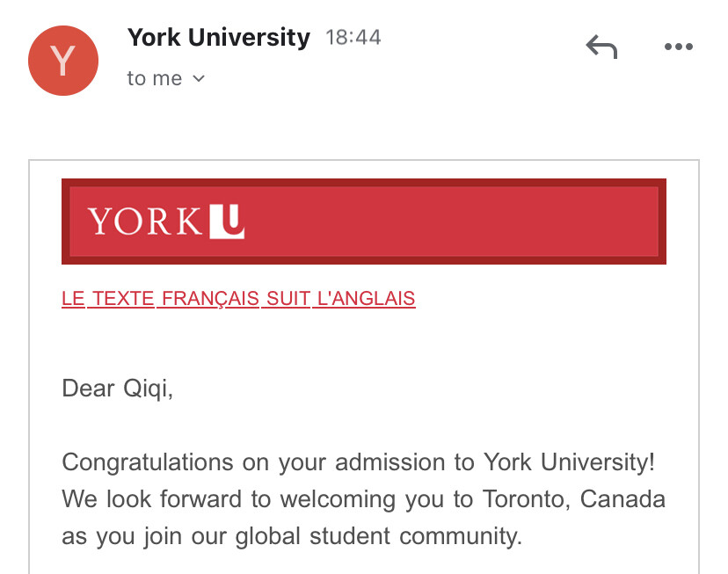Image resolution: width=728 pixels, height=574 pixels.
Task: Open the French text link below banner
Action: (x=238, y=298)
